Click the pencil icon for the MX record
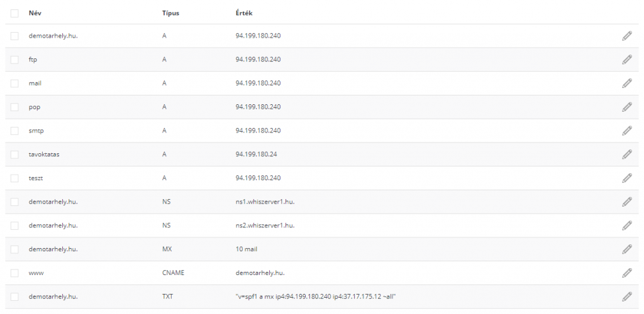 coord(626,249)
